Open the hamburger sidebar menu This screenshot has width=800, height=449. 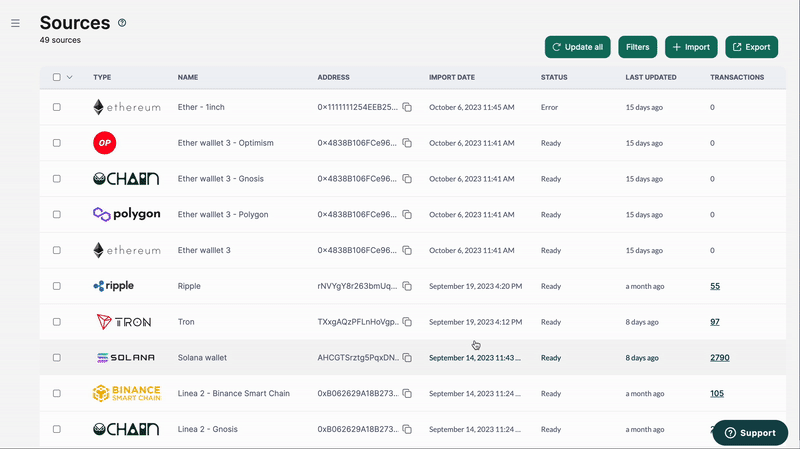tap(15, 23)
